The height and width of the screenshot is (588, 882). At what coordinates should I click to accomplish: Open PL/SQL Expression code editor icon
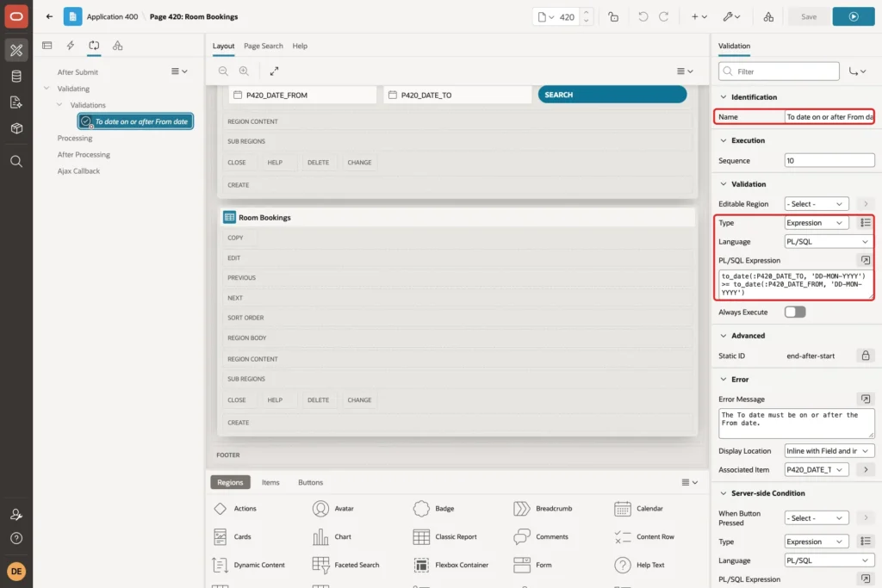865,260
